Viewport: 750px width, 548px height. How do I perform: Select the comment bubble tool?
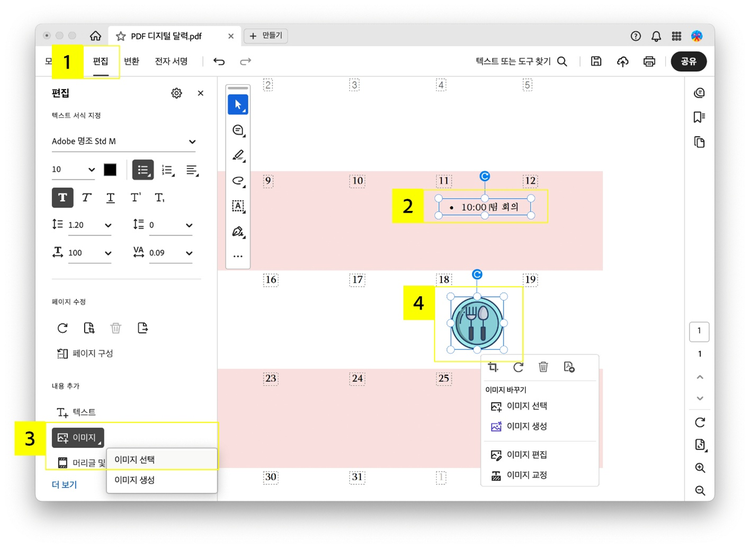click(x=238, y=130)
